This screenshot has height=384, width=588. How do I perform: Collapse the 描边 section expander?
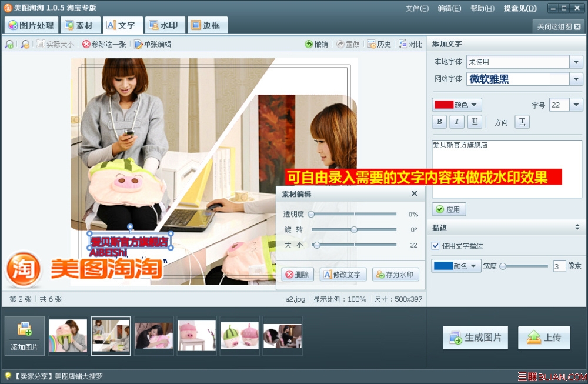577,227
